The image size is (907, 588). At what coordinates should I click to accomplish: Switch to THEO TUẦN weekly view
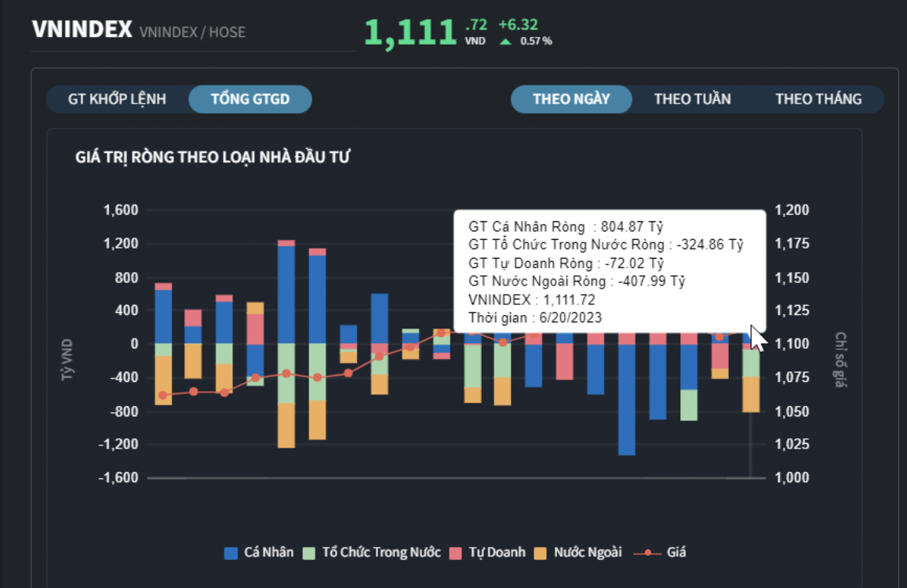pyautogui.click(x=692, y=99)
